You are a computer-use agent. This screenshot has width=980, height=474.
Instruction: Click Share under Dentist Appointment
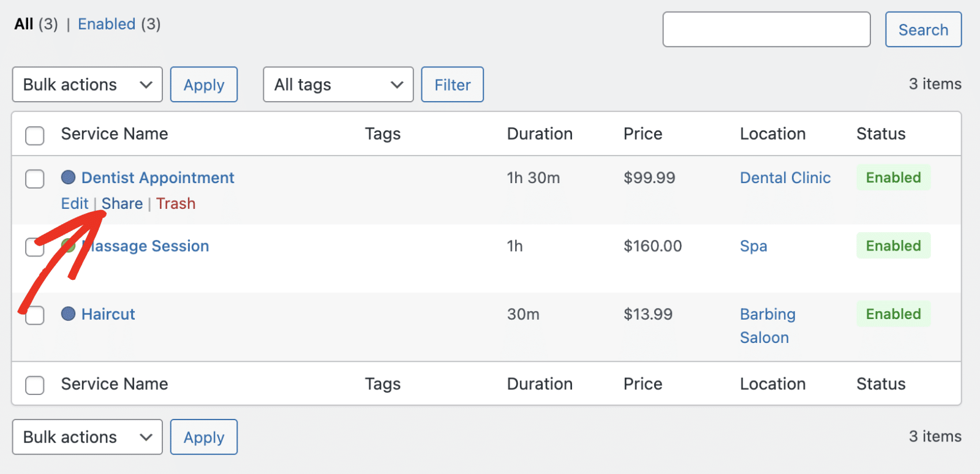point(123,204)
